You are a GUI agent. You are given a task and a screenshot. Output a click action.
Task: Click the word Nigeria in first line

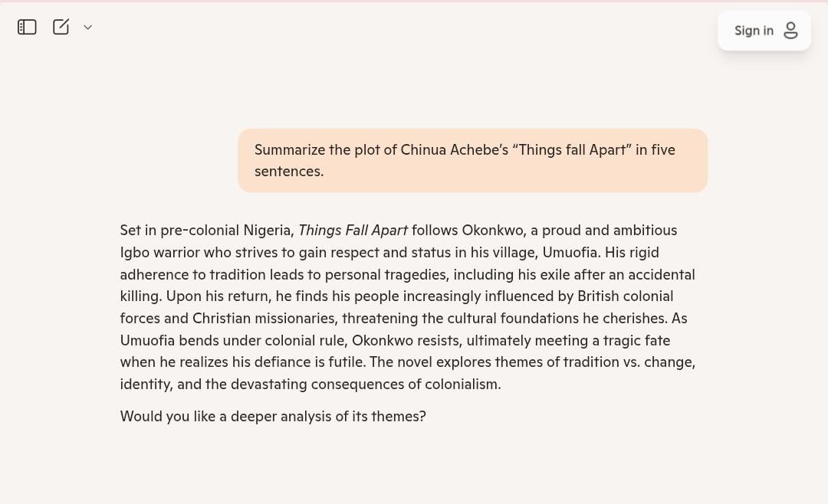tap(268, 231)
